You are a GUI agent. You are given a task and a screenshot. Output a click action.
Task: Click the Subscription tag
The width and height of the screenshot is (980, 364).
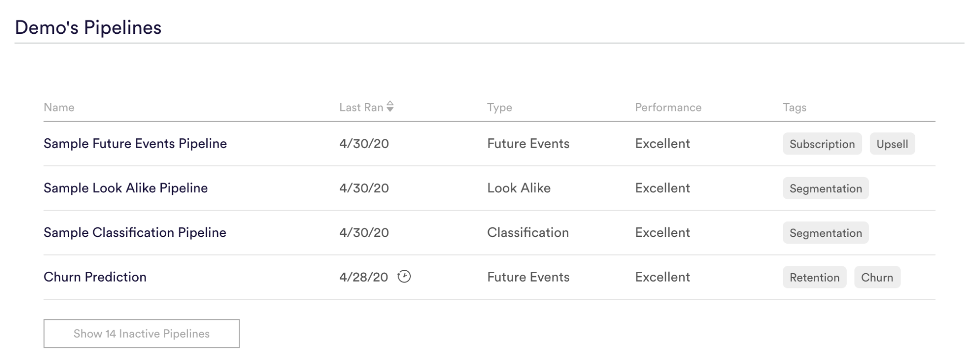tap(822, 144)
